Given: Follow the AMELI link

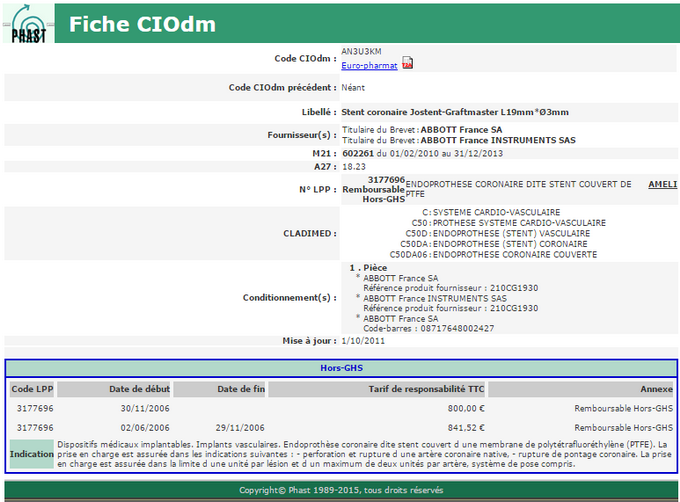Looking at the screenshot, I should point(662,184).
